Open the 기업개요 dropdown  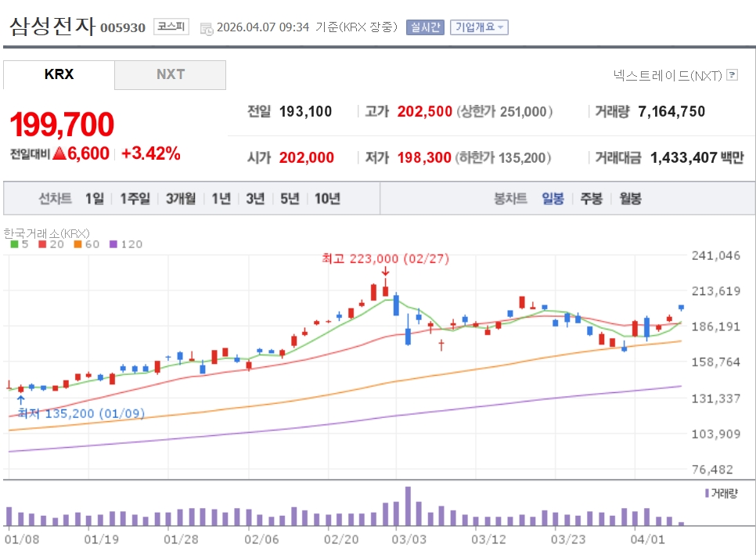479,27
